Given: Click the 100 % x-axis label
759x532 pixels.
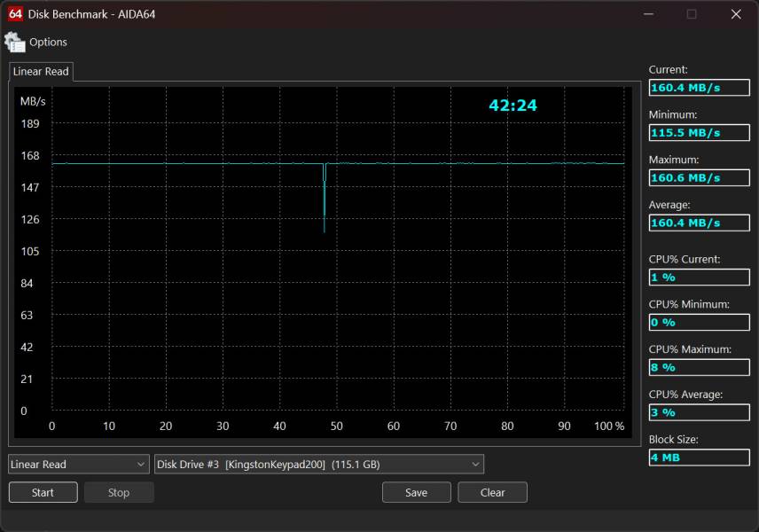Looking at the screenshot, I should coord(609,426).
